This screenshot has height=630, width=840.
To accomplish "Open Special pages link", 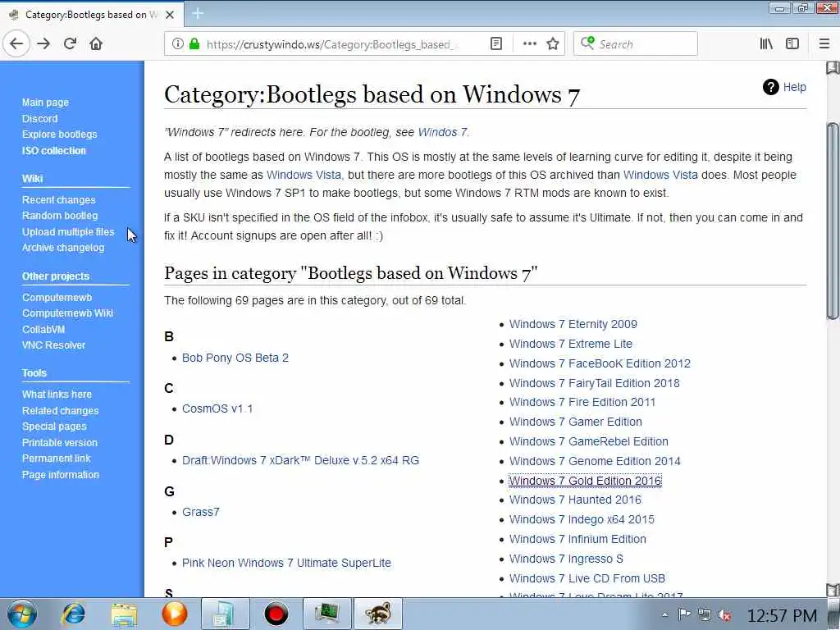I will (54, 427).
